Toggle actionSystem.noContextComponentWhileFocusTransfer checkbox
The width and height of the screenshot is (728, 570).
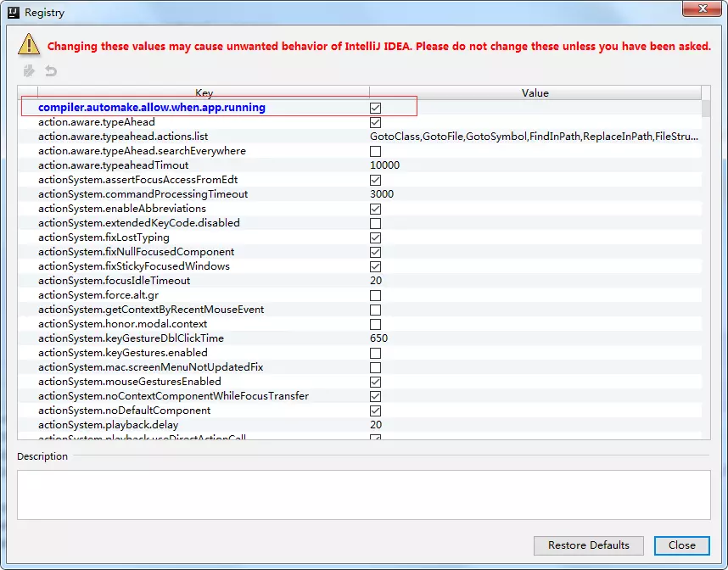pyautogui.click(x=375, y=396)
